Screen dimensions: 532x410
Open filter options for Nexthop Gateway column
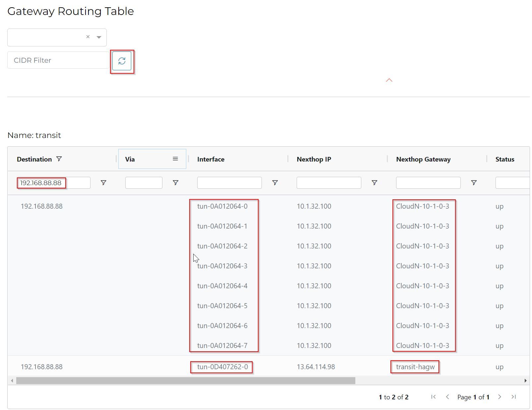coord(474,183)
